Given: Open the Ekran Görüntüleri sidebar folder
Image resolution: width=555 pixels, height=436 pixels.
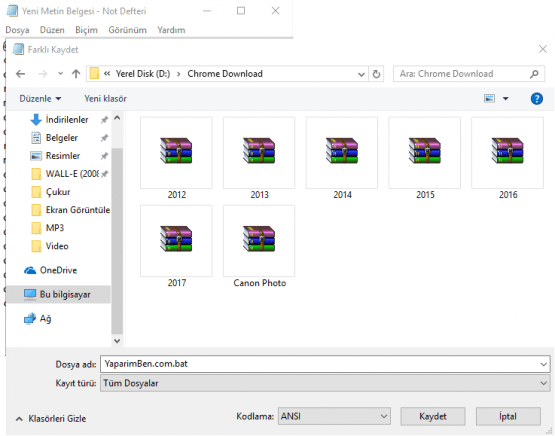Looking at the screenshot, I should click(x=70, y=210).
